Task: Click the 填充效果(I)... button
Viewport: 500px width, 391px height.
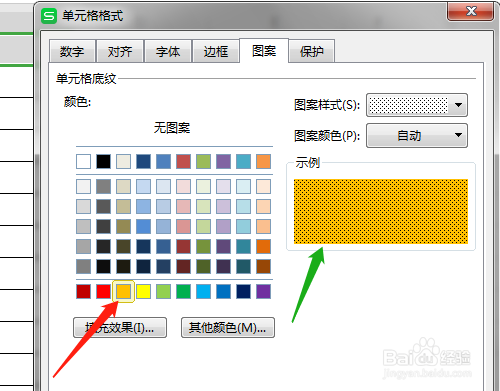Action: (x=120, y=328)
